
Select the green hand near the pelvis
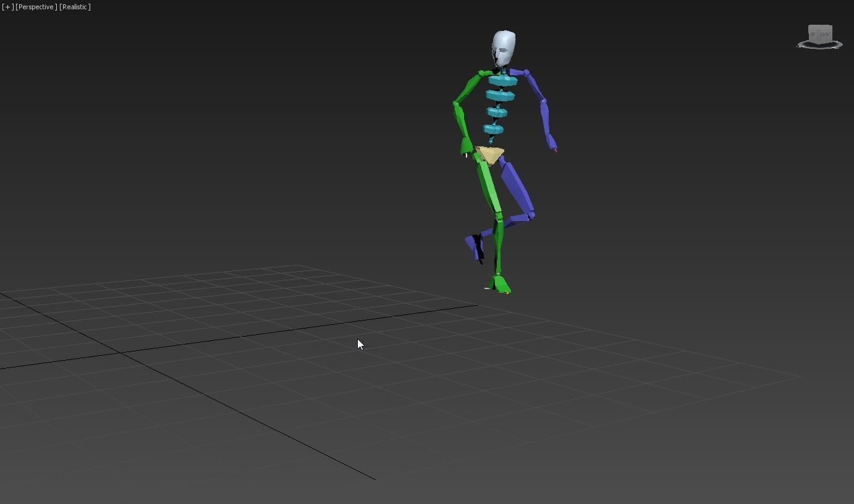pyautogui.click(x=467, y=146)
